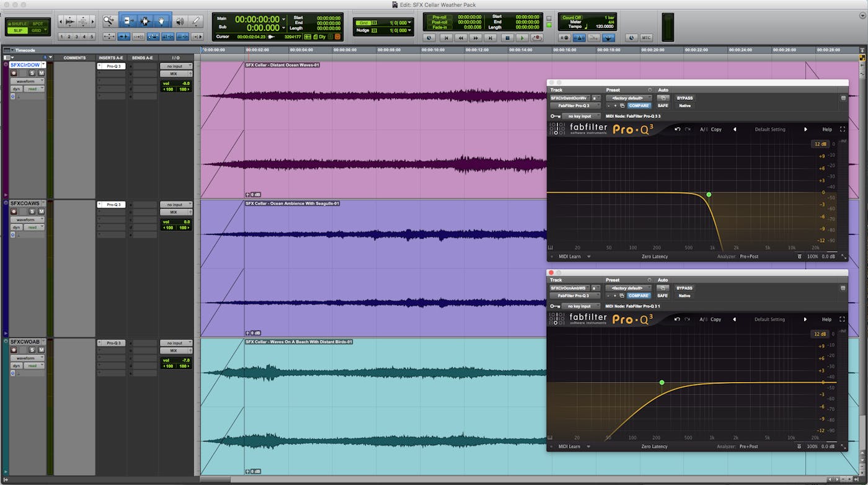The height and width of the screenshot is (485, 868).
Task: Enable Spot edit mode
Action: (x=38, y=24)
